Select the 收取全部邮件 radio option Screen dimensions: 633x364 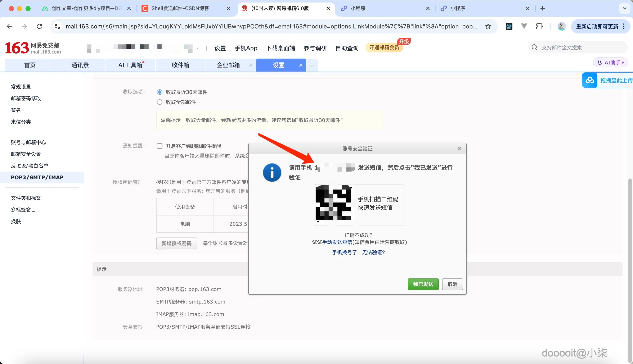[159, 102]
